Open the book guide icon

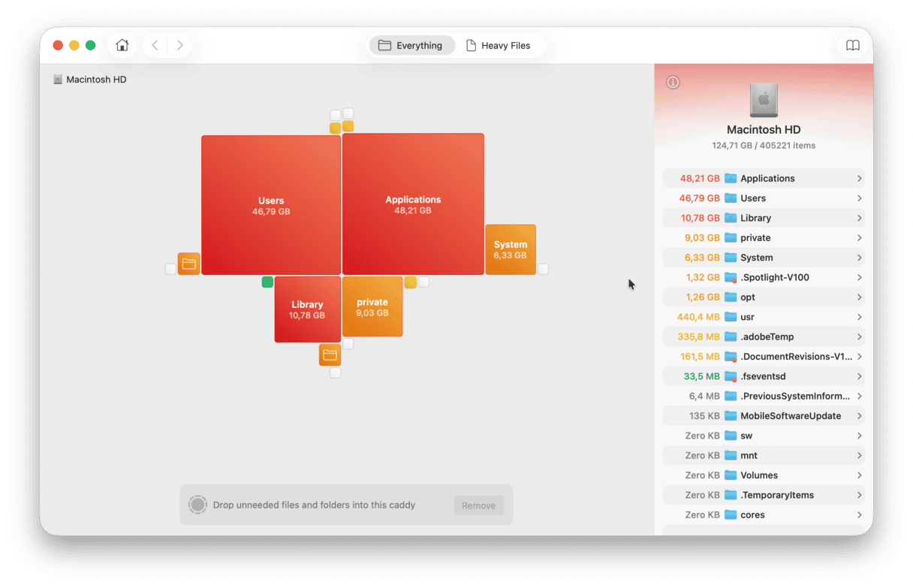coord(852,45)
